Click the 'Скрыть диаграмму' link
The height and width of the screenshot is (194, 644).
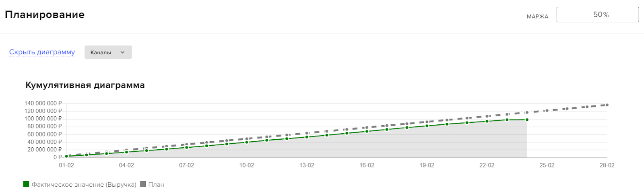[42, 52]
